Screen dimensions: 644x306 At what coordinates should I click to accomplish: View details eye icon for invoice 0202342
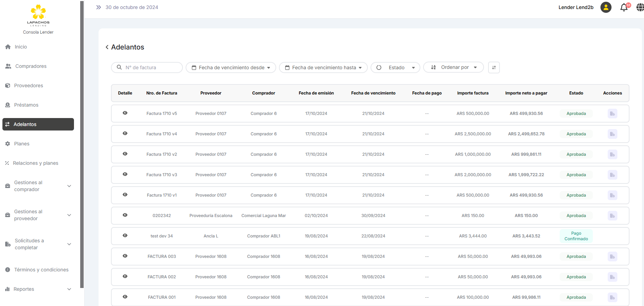(x=125, y=215)
